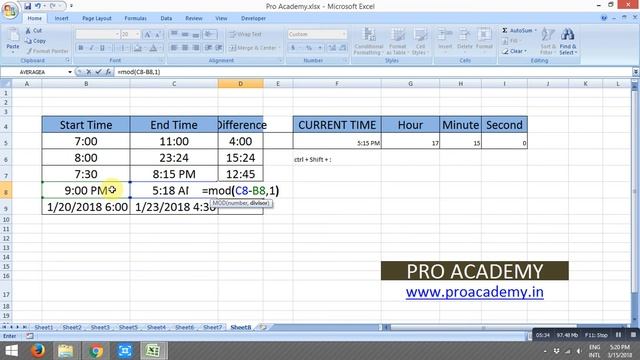Open the Customize Quick Access Toolbar dropdown
Screen dimensions: 640x360
coord(71,6)
